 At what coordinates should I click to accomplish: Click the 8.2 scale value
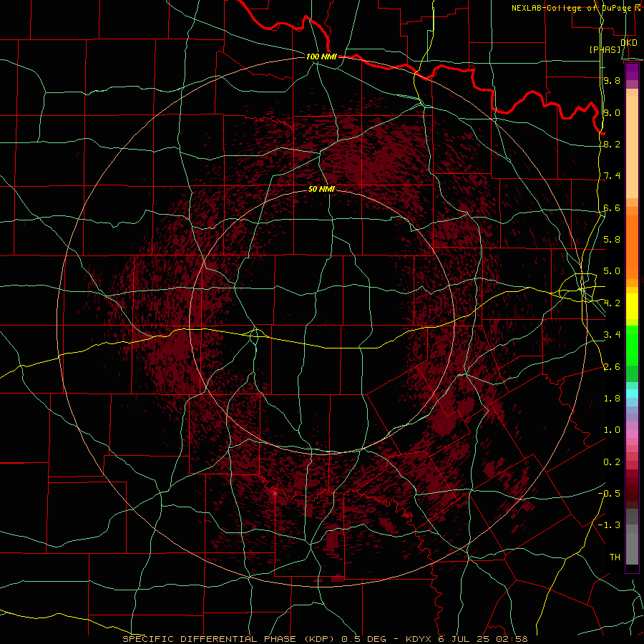click(x=612, y=144)
